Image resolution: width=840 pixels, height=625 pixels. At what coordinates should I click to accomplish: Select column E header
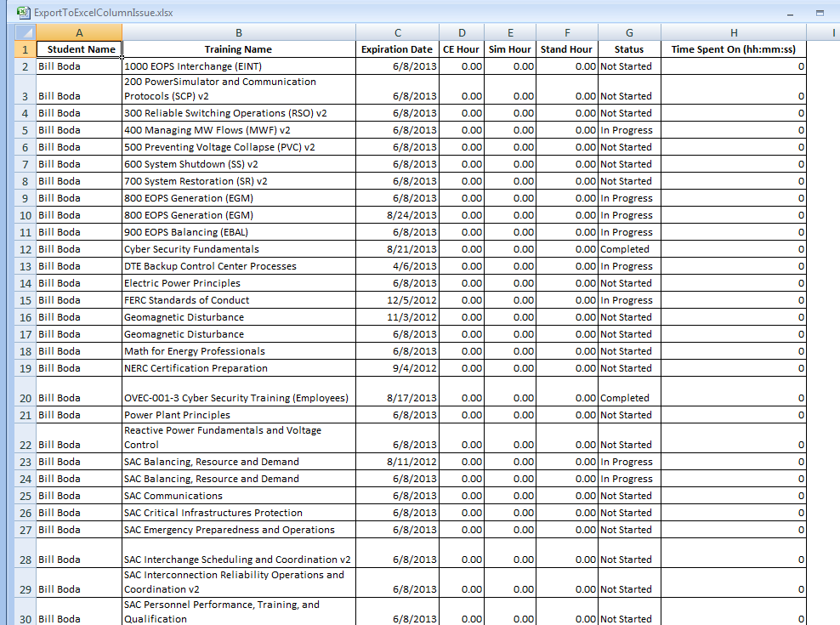pos(510,32)
